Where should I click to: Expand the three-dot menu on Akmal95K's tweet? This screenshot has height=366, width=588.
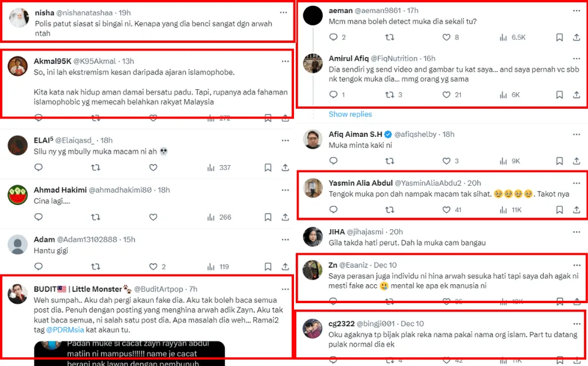click(x=285, y=61)
